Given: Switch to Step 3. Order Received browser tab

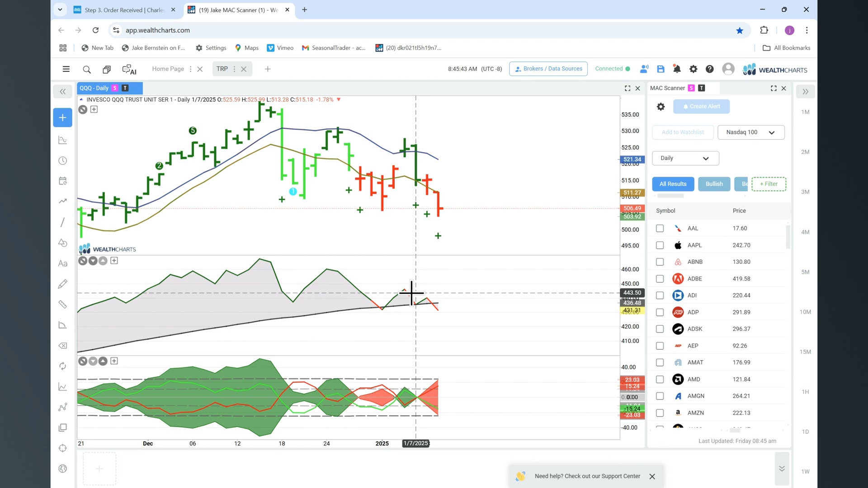Looking at the screenshot, I should pyautogui.click(x=124, y=10).
